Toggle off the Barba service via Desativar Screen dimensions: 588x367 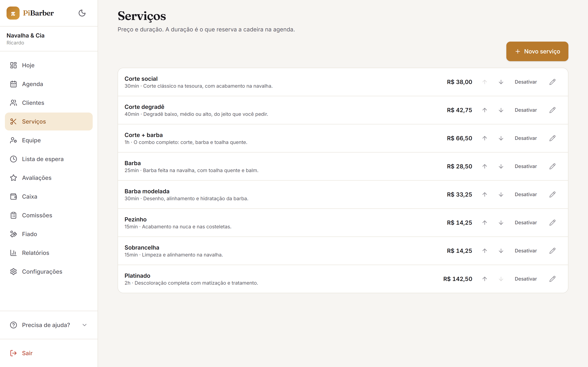[526, 167]
